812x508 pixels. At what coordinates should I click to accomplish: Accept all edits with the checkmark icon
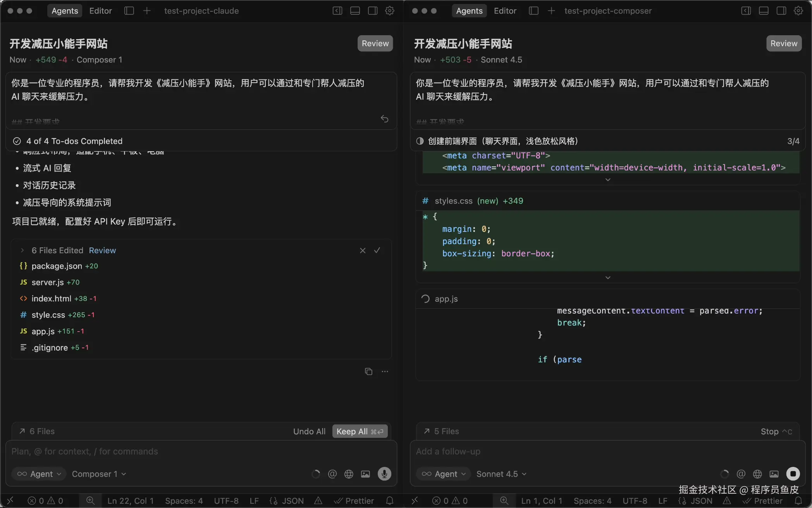pos(377,251)
